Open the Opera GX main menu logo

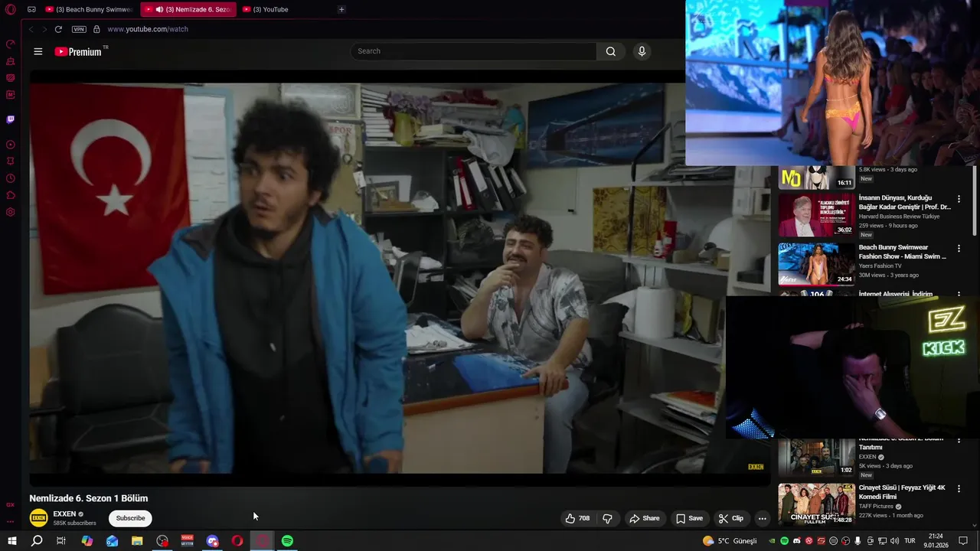(11, 9)
